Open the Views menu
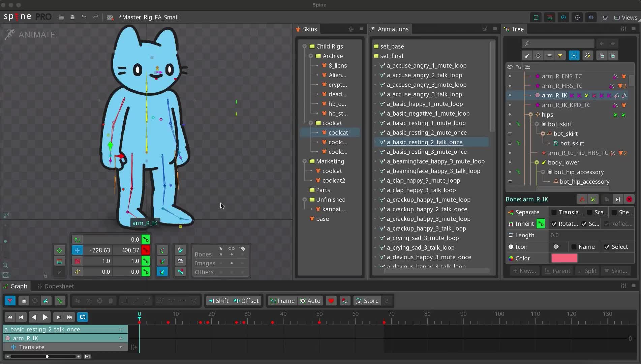 (626, 18)
